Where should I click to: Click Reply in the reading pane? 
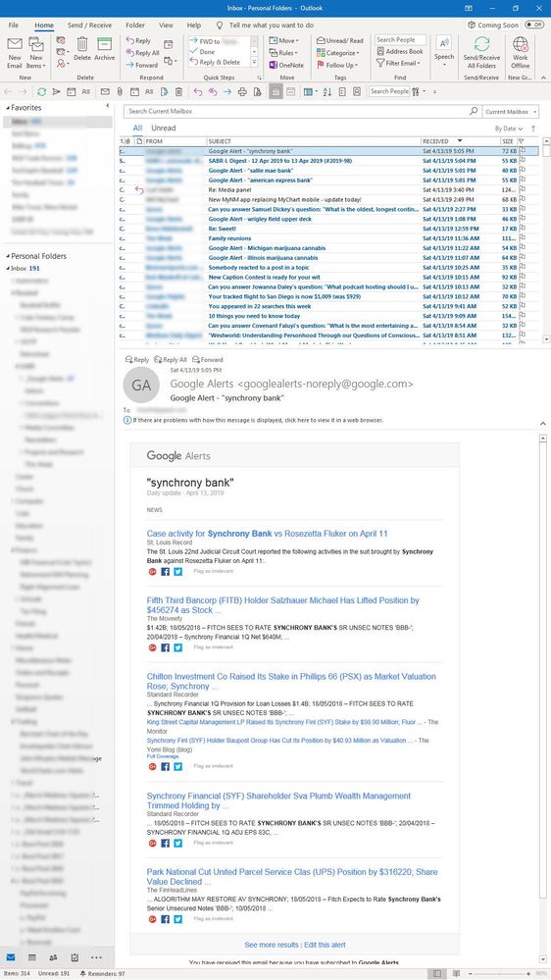coord(137,360)
